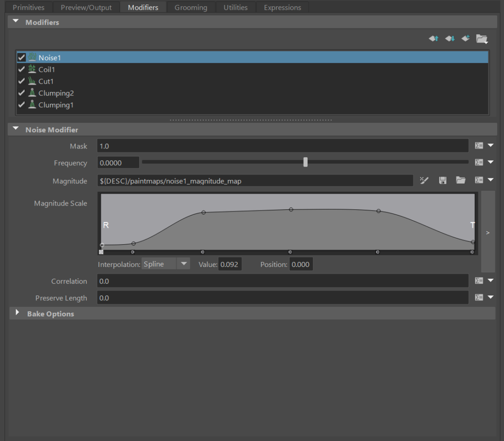This screenshot has height=441, width=504.
Task: Click the ramp expand arrow button
Action: tap(488, 232)
